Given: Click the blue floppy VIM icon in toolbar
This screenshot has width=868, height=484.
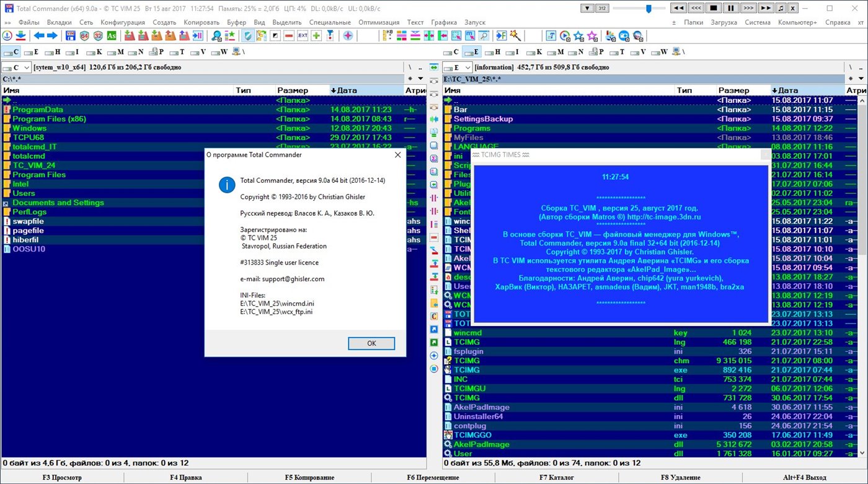Looking at the screenshot, I should (x=71, y=36).
